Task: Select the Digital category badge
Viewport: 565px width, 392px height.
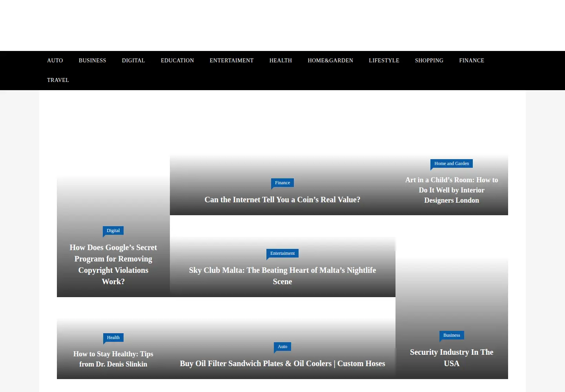Action: (x=113, y=230)
